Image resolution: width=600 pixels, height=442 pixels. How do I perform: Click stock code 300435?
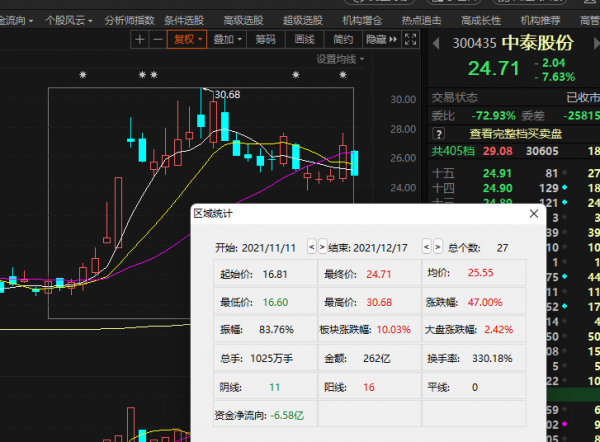(474, 43)
